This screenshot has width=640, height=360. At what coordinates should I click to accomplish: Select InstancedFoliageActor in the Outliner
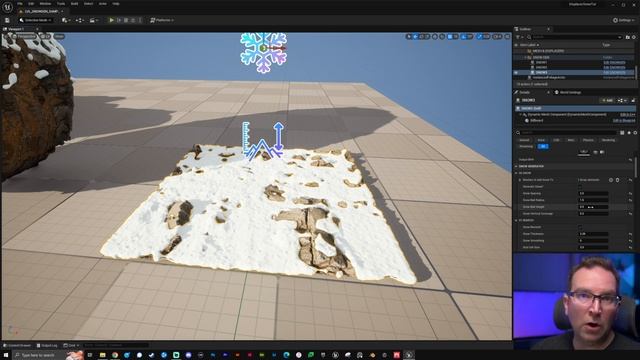549,77
